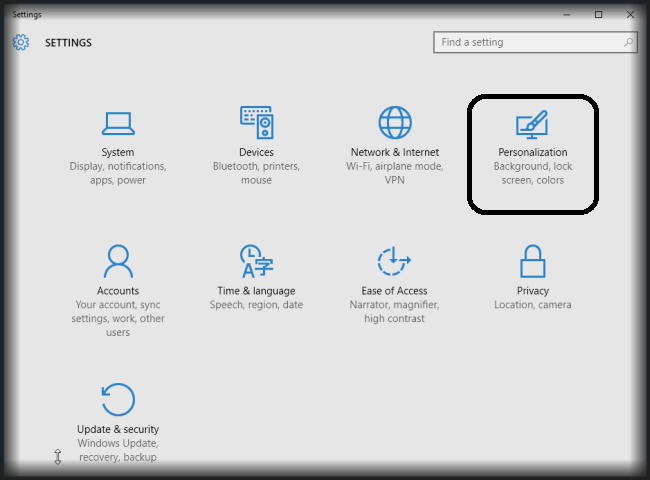Click the Devices title label
650x480 pixels.
click(257, 152)
